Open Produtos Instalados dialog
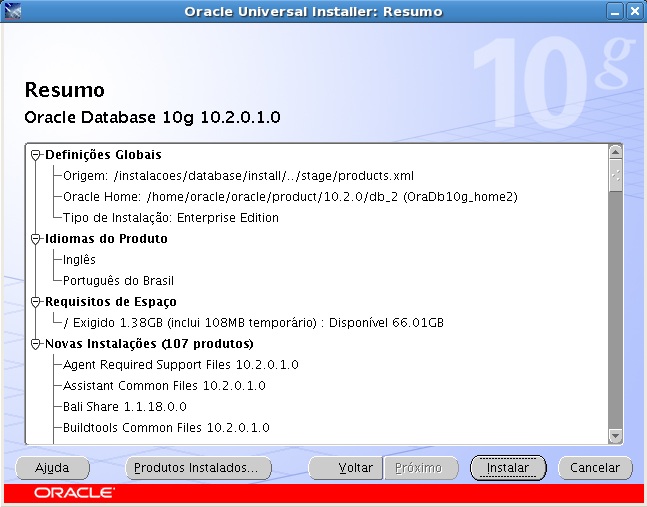This screenshot has width=647, height=507. point(198,468)
